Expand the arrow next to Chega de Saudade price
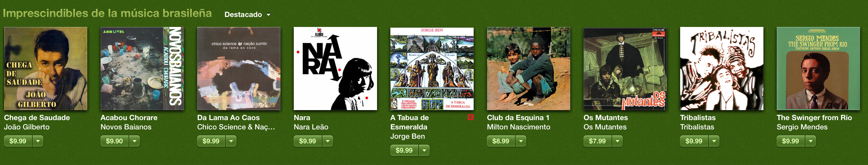 (38, 141)
